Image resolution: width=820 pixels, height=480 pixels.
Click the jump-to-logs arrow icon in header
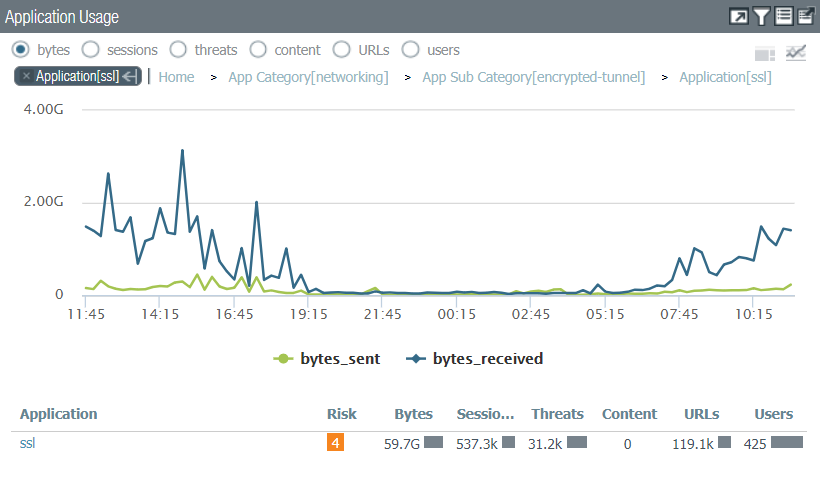740,16
